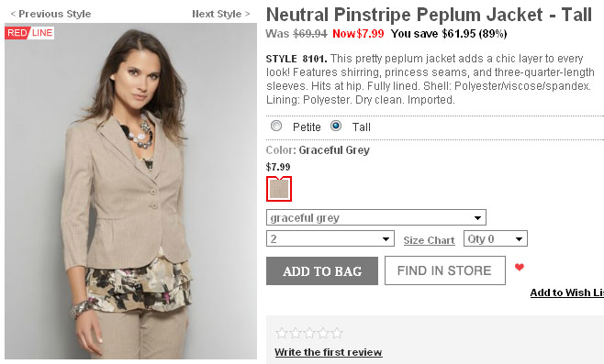Rate the first star in reviews

coord(282,333)
